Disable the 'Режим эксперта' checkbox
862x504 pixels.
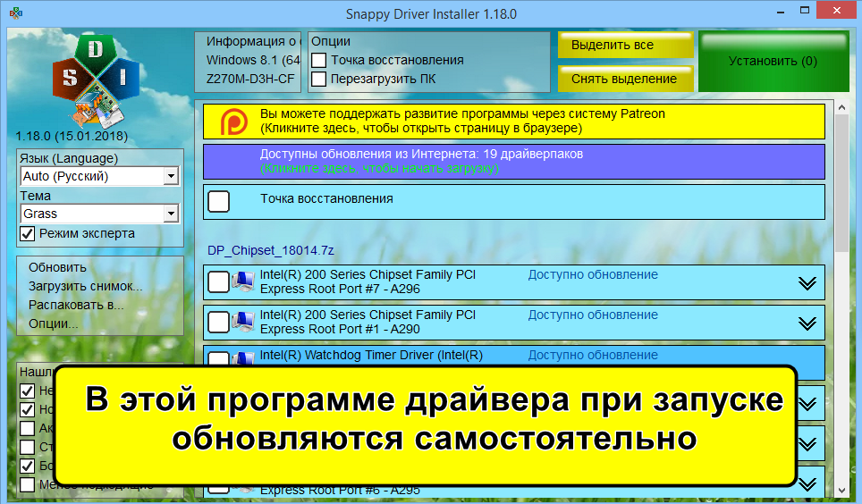[28, 234]
